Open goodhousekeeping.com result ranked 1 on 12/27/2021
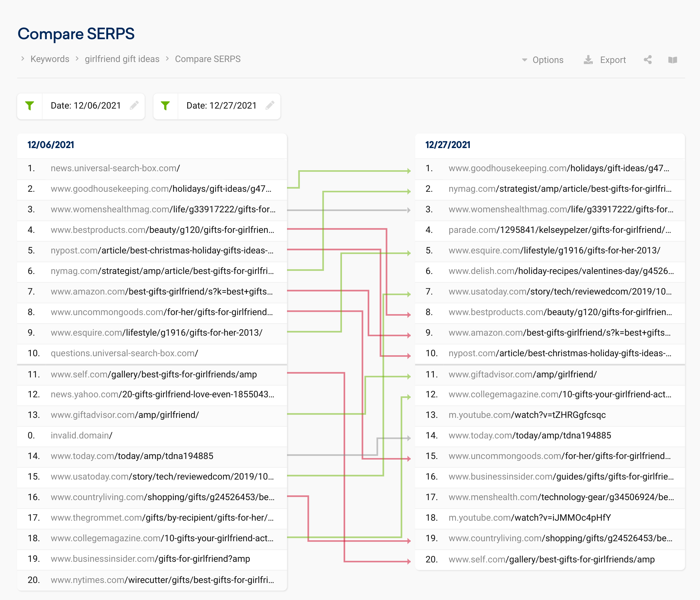The height and width of the screenshot is (600, 700). tap(559, 168)
